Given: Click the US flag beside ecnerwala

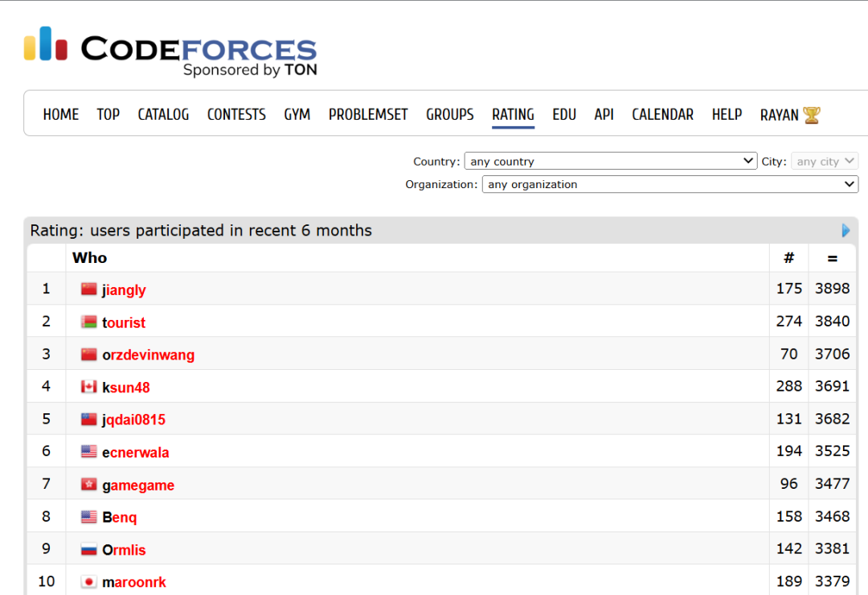Looking at the screenshot, I should click(88, 452).
